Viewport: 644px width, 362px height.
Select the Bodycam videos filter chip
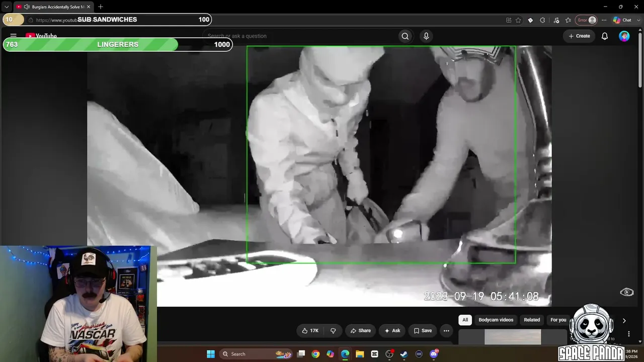[496, 320]
